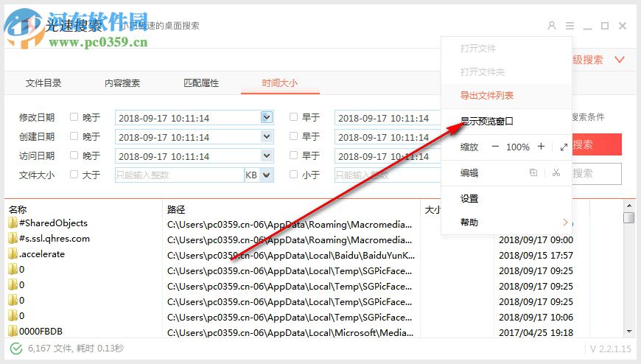
Task: Click the modified date earlier-than date field
Action: tap(388, 118)
